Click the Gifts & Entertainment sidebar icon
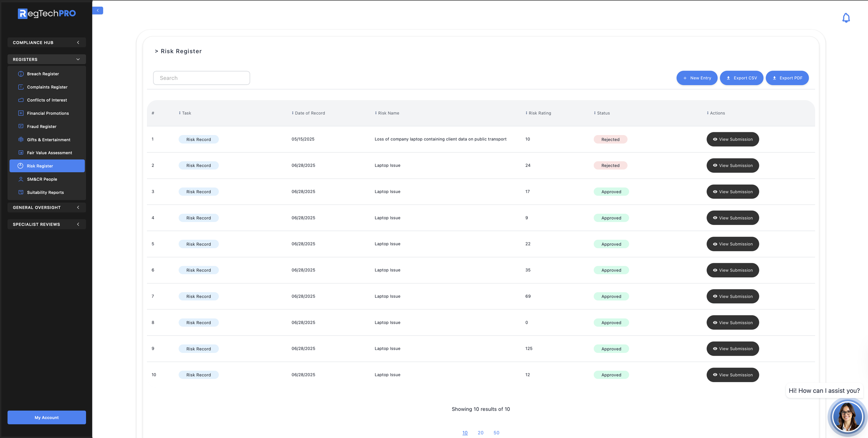Screen dimensions: 868x438 [x=21, y=140]
